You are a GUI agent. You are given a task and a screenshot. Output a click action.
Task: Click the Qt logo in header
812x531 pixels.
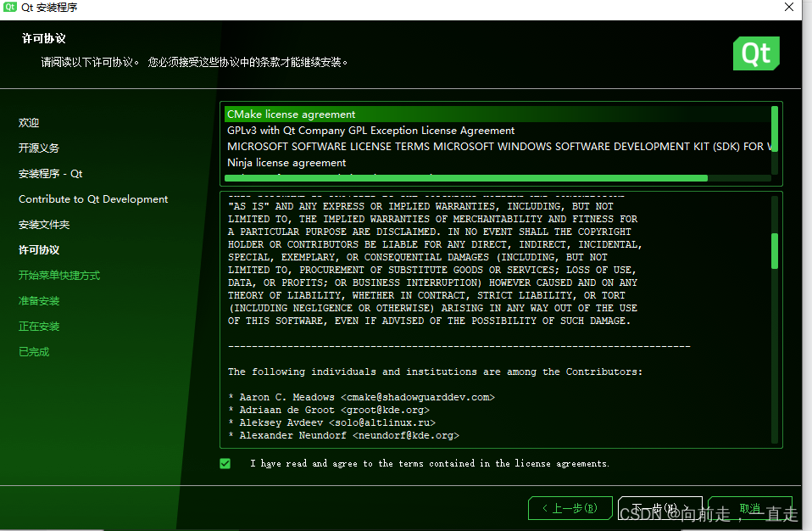point(756,53)
